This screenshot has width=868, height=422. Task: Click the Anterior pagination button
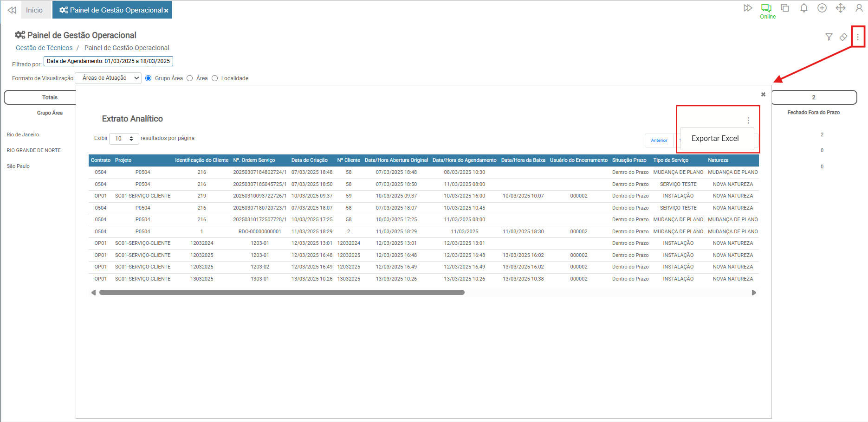pos(659,141)
